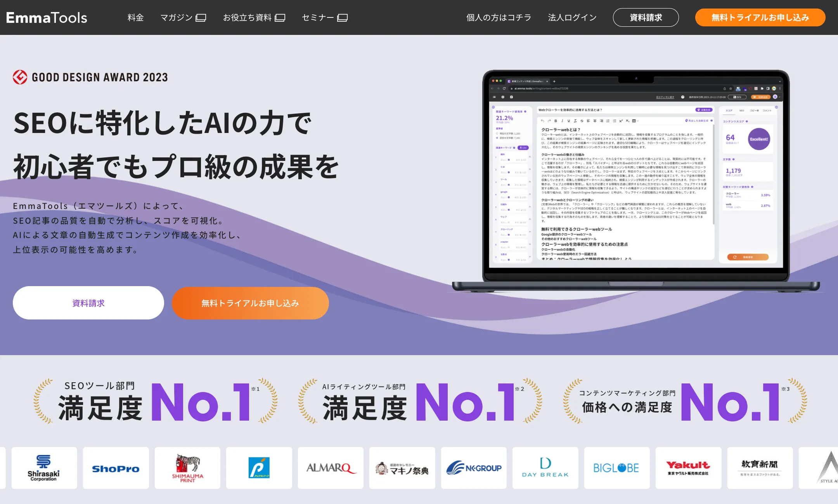The image size is (838, 504).
Task: Open the 料金 pricing page
Action: pyautogui.click(x=136, y=17)
